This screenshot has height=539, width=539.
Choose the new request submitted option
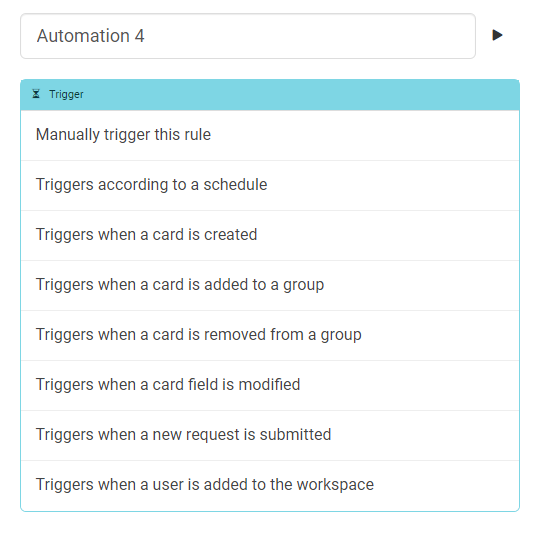tap(270, 435)
